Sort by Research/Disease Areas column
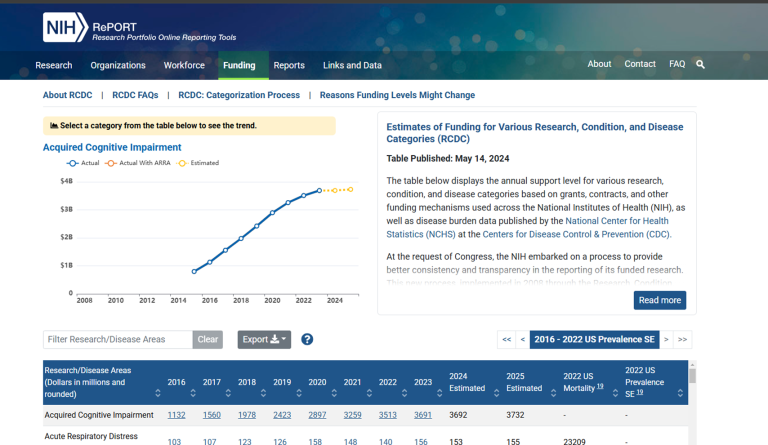Screen dimensions: 768x445 click(158, 393)
